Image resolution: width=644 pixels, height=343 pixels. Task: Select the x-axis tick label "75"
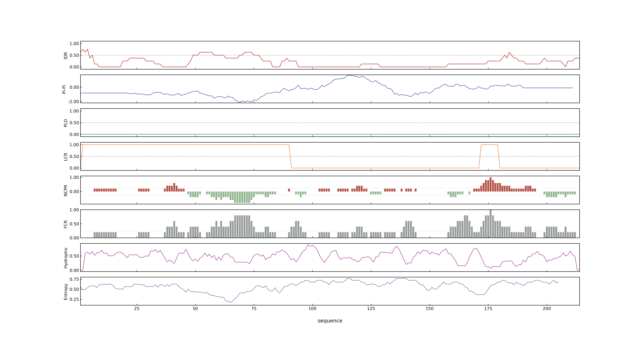point(254,308)
